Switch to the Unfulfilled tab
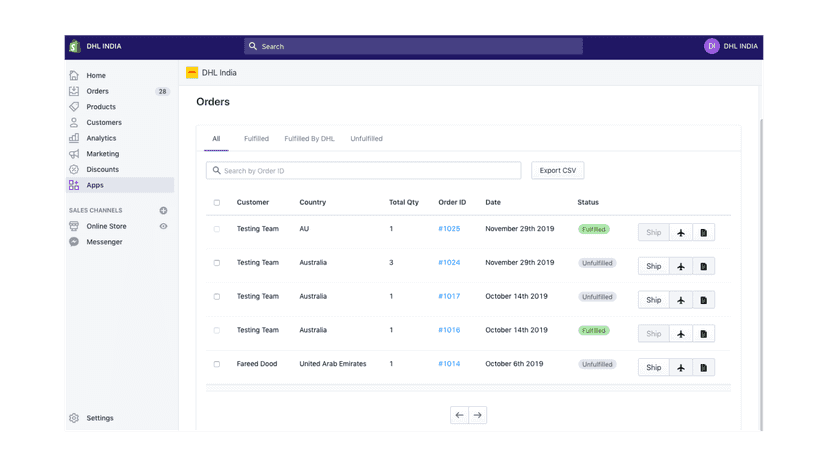This screenshot has width=828, height=466. [366, 139]
